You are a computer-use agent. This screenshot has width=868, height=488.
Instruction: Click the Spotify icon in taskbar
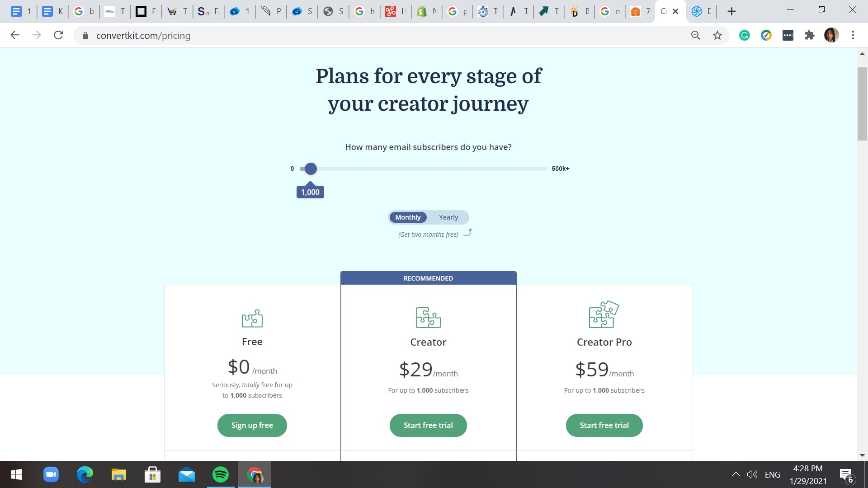point(221,474)
